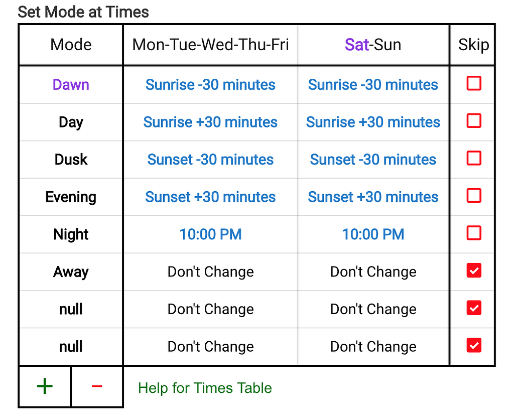Tick Skip checkbox in Evening row
The width and height of the screenshot is (514, 420).
pos(474,196)
